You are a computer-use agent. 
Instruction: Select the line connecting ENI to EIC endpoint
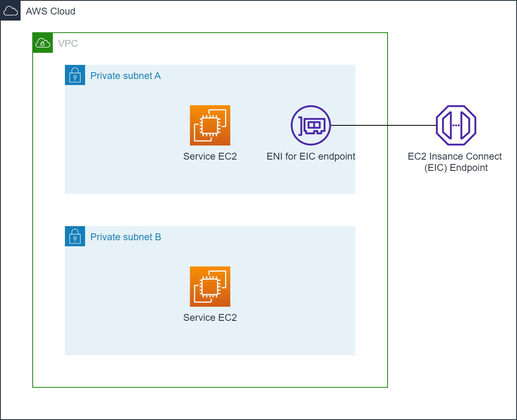click(383, 125)
